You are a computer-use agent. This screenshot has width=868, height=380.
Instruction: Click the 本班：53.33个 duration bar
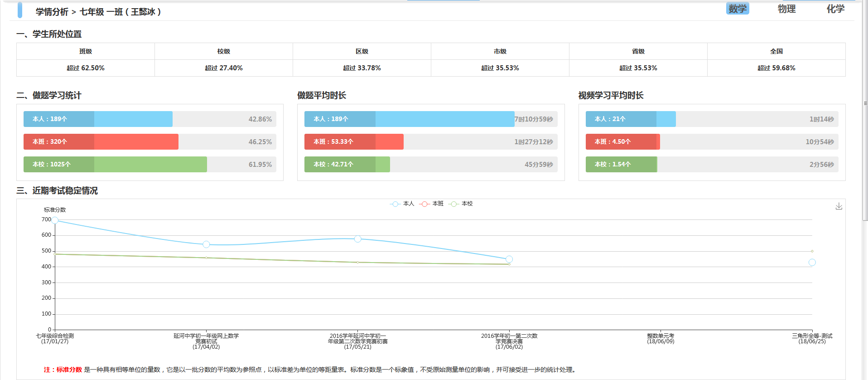[354, 141]
